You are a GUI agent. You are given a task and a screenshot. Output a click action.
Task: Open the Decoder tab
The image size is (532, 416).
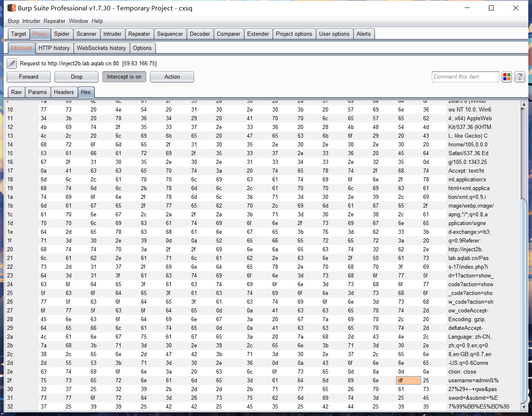[x=200, y=34]
